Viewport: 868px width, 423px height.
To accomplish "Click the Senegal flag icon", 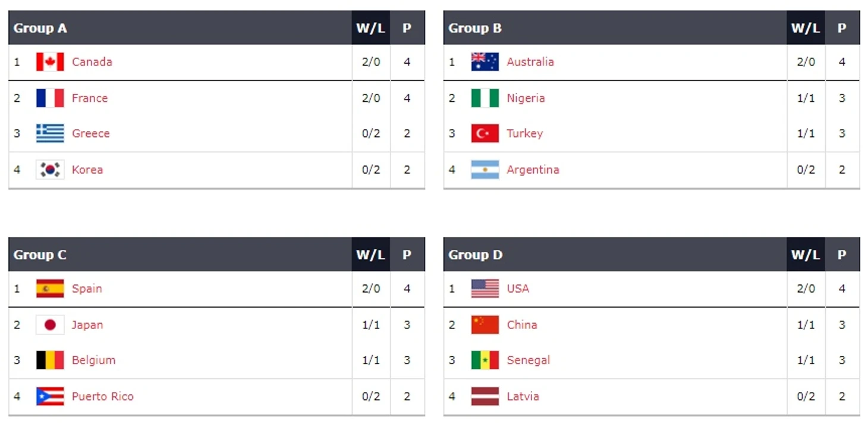I will click(x=485, y=360).
